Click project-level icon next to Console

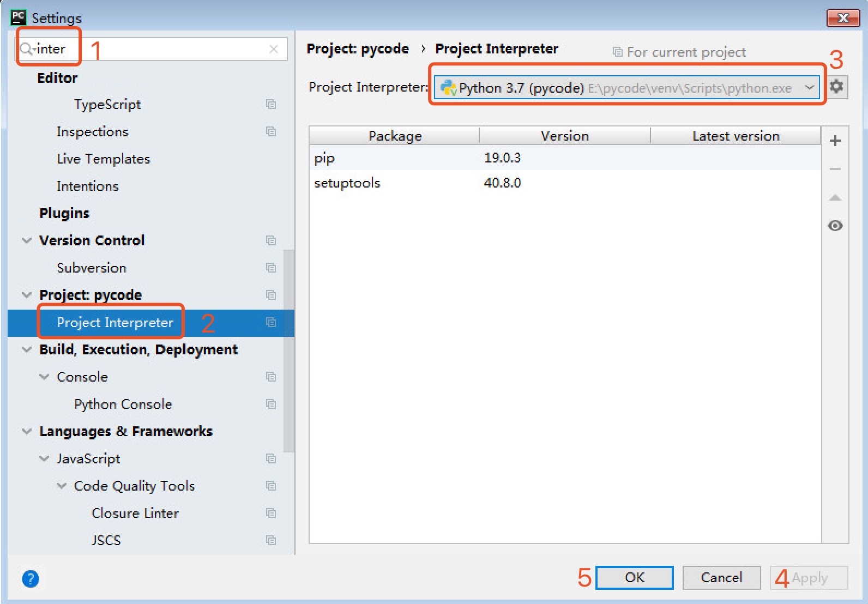click(271, 377)
